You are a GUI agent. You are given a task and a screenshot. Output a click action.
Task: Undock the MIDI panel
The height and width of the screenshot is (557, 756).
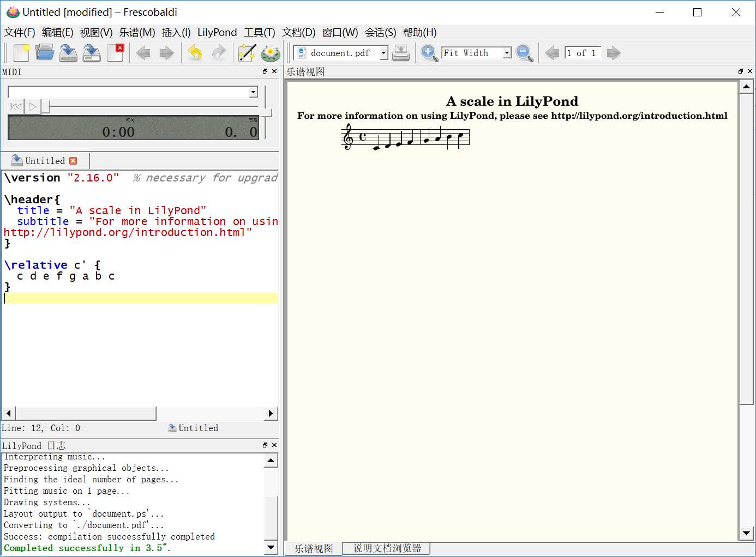click(x=265, y=71)
